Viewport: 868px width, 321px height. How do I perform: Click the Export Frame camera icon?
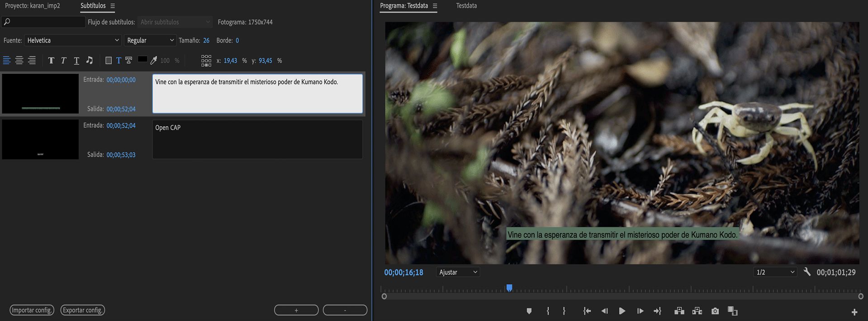(x=715, y=311)
